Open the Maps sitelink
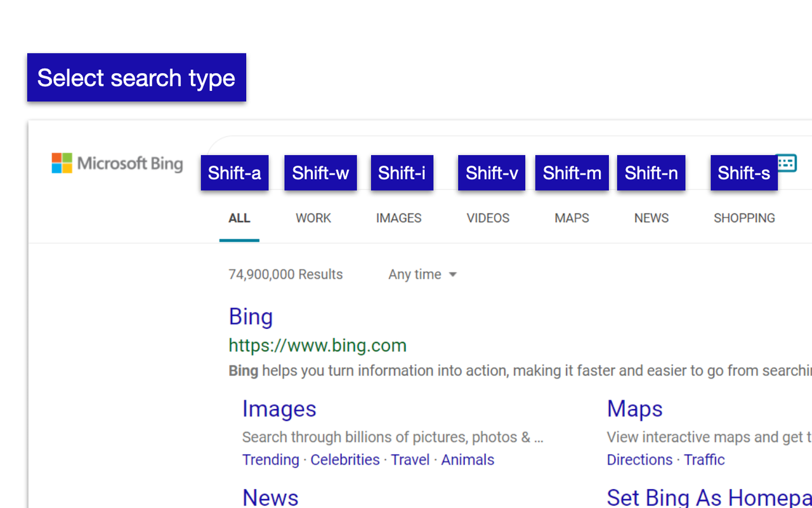 point(634,409)
